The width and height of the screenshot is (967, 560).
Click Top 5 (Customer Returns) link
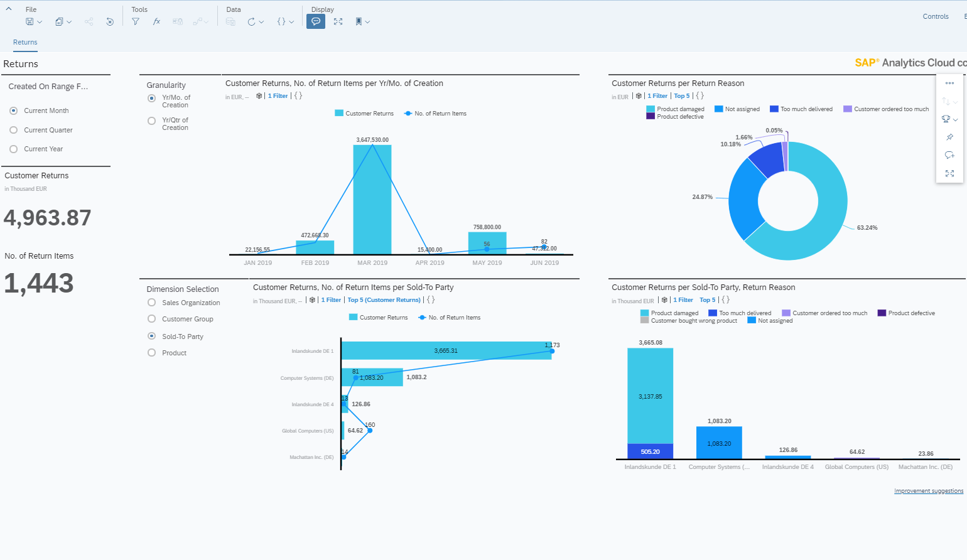384,300
